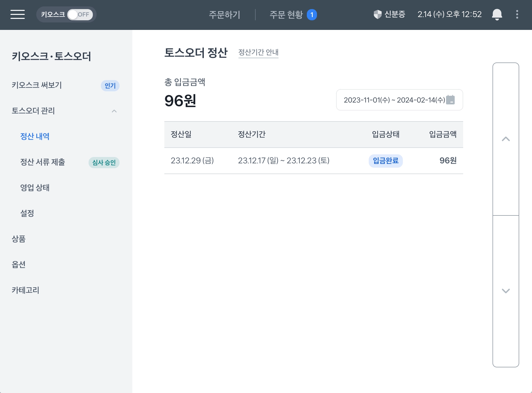Open 키오스크 써보기 menu item
This screenshot has height=393, width=532.
point(37,85)
